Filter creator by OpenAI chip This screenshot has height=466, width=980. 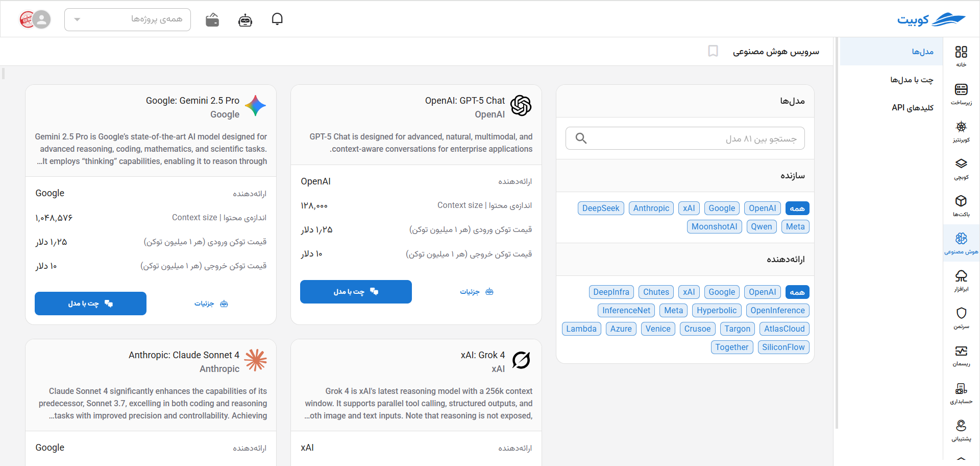763,208
